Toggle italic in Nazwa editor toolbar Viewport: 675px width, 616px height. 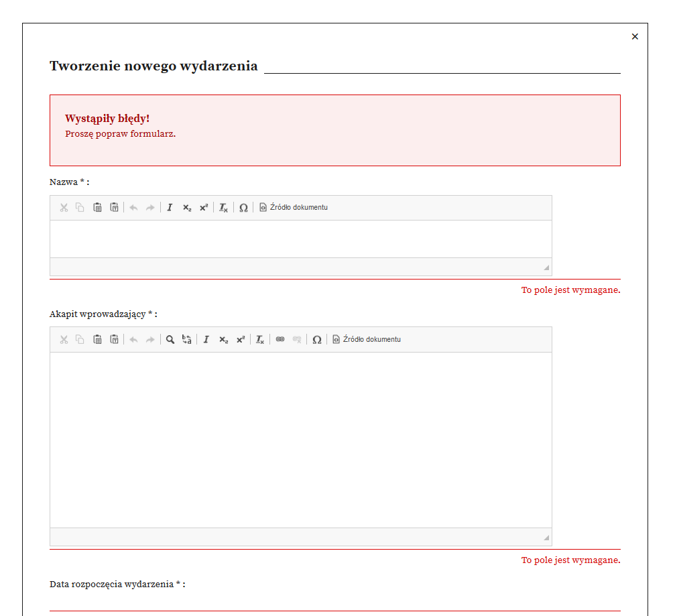coord(170,208)
